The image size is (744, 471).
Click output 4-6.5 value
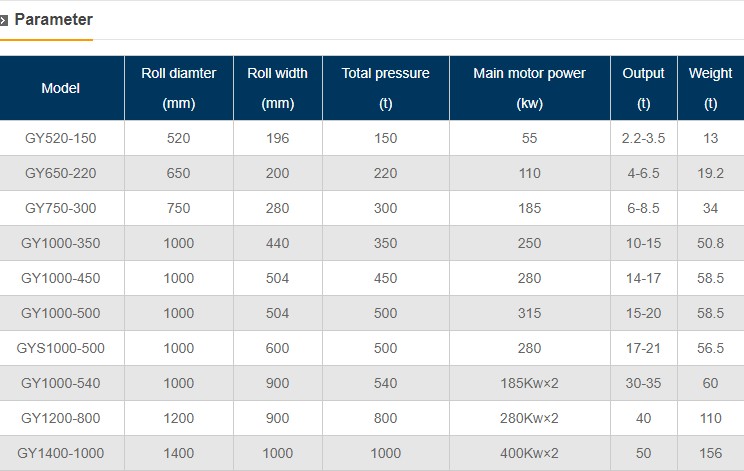coord(643,173)
